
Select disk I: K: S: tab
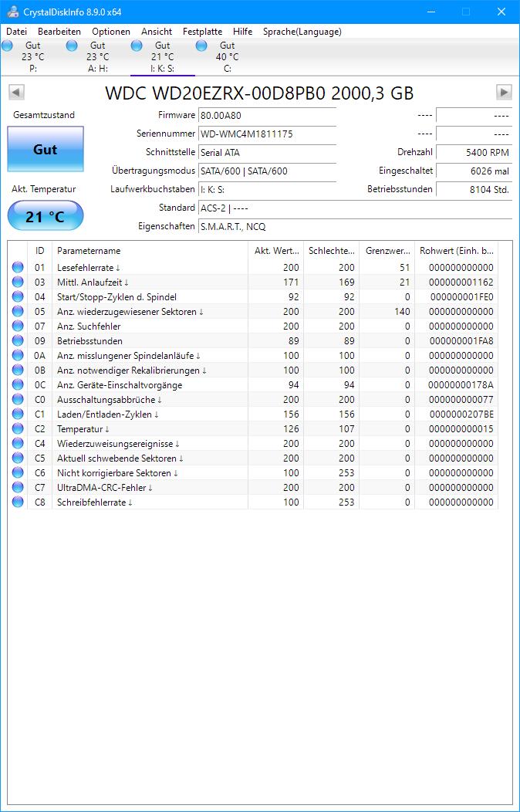click(x=162, y=57)
